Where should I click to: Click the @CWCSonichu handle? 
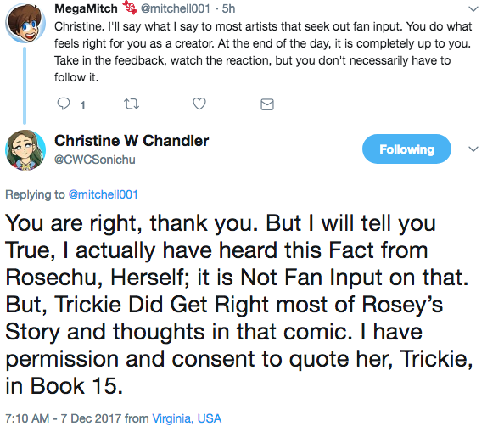(95, 160)
